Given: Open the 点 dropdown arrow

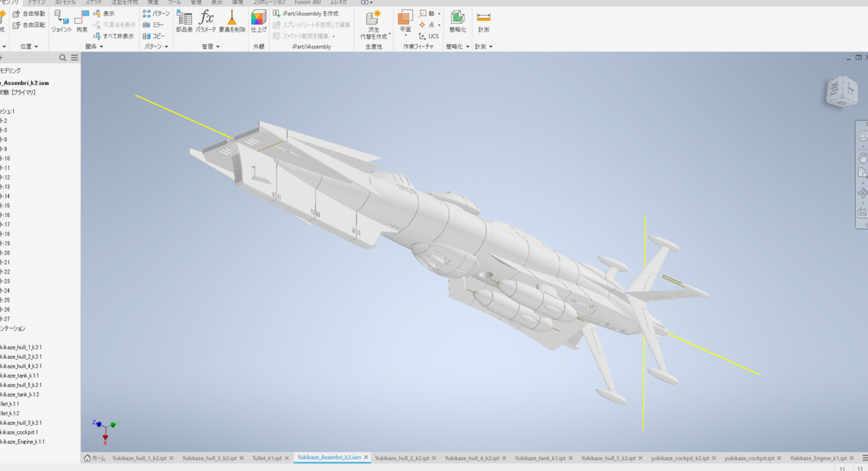Looking at the screenshot, I should click(x=439, y=25).
